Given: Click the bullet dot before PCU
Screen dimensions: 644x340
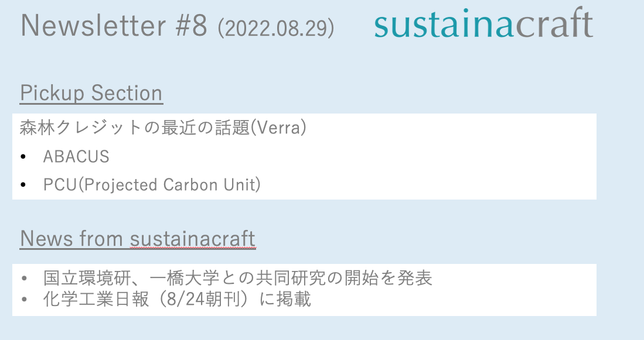Looking at the screenshot, I should pos(23,186).
